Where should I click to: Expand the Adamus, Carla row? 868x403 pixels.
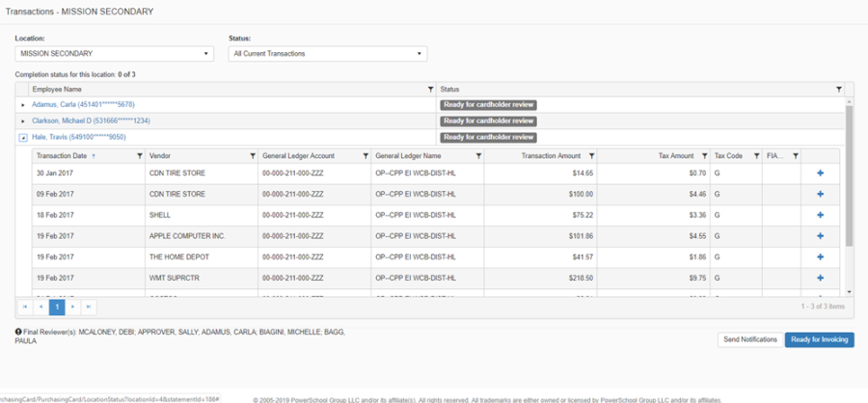pyautogui.click(x=23, y=104)
